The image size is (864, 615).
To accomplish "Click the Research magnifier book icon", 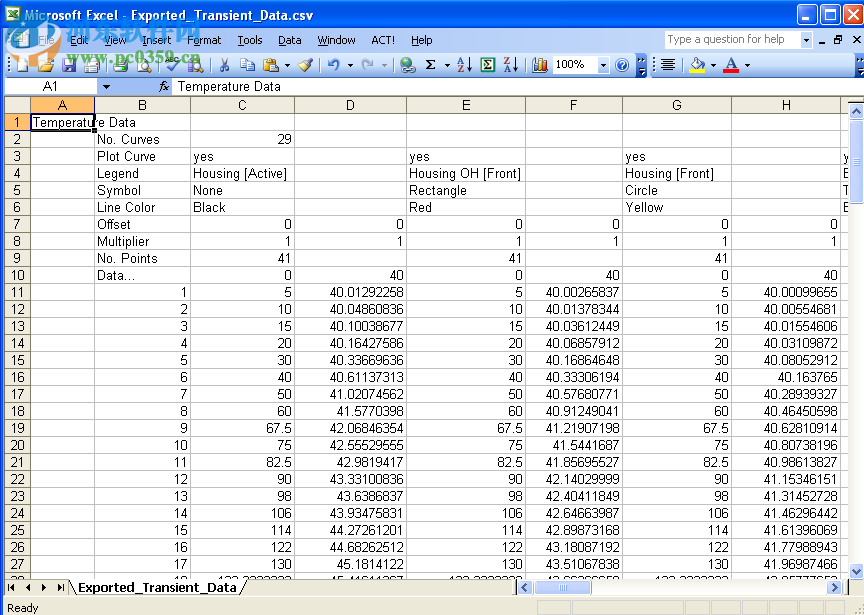I will click(x=195, y=65).
